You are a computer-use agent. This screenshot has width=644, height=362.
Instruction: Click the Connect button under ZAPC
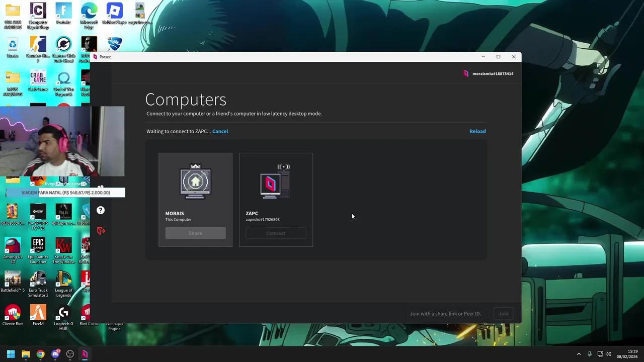(276, 233)
